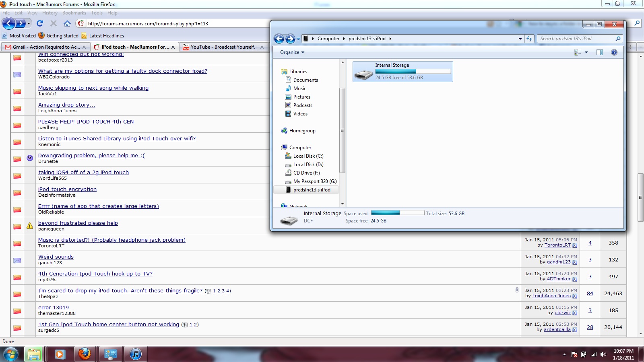Open Explorer help
The width and height of the screenshot is (644, 362).
(x=614, y=52)
